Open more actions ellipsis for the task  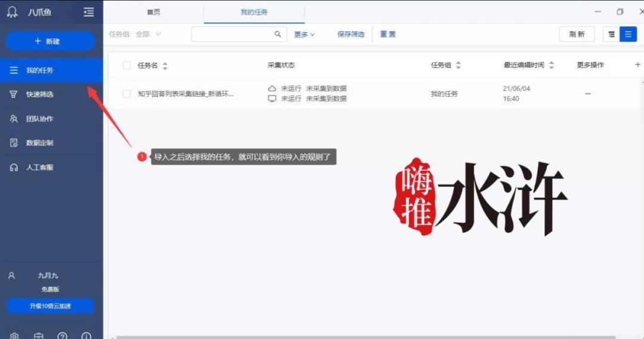[588, 94]
